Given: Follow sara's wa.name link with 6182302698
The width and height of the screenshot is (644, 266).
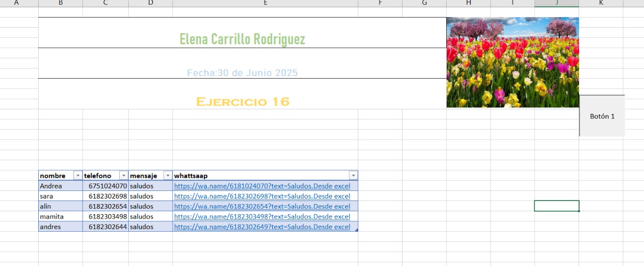Looking at the screenshot, I should click(x=262, y=196).
